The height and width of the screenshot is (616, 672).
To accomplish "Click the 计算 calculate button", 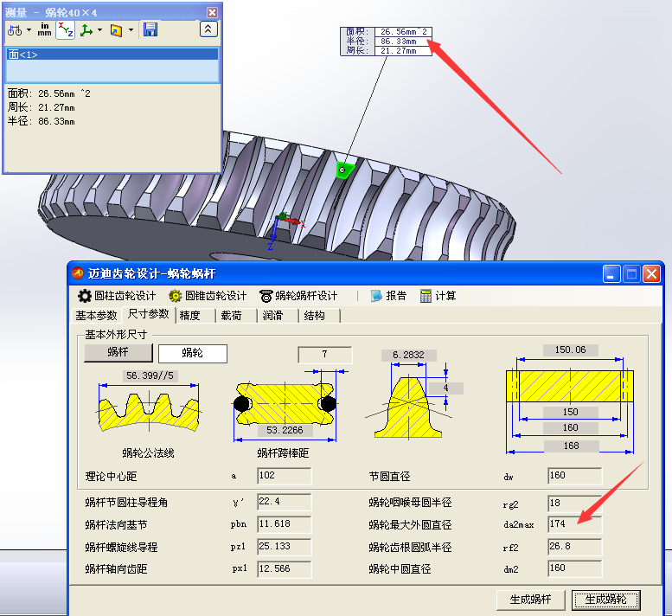I will (438, 296).
